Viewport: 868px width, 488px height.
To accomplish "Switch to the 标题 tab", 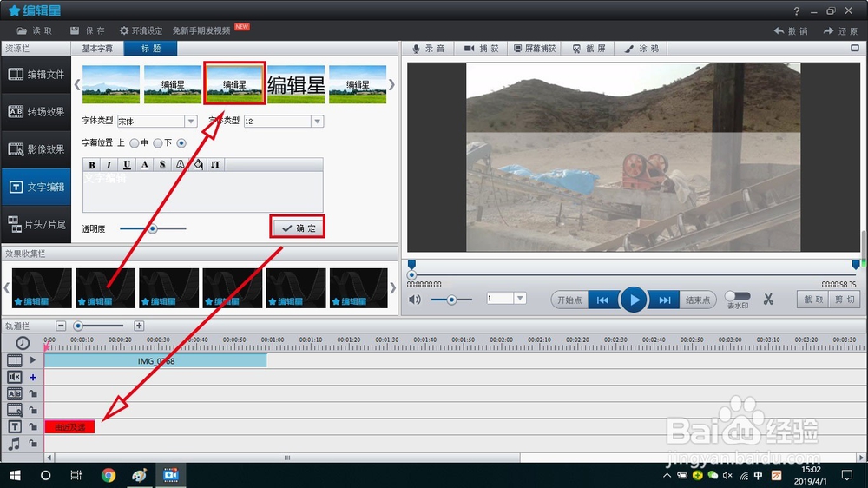I will click(x=150, y=48).
